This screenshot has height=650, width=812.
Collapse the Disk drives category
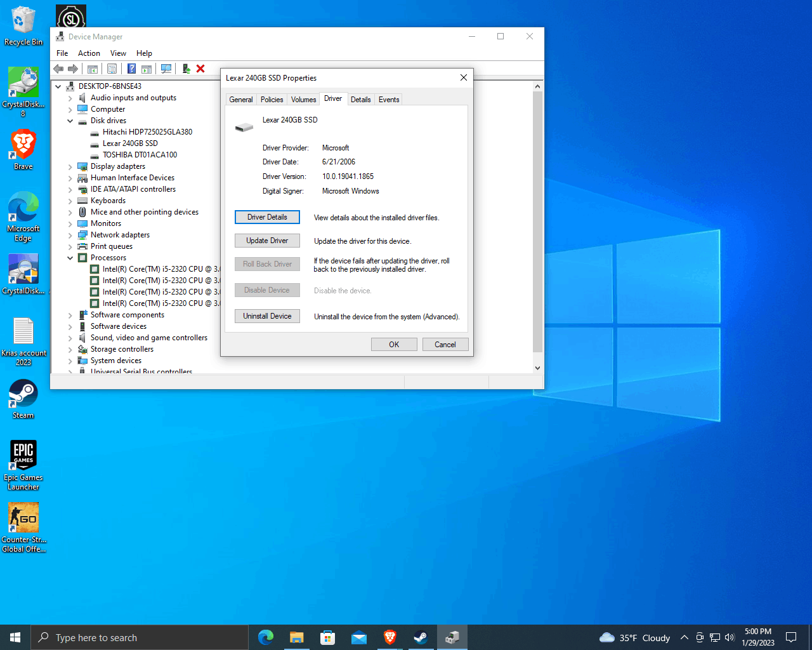(70, 121)
